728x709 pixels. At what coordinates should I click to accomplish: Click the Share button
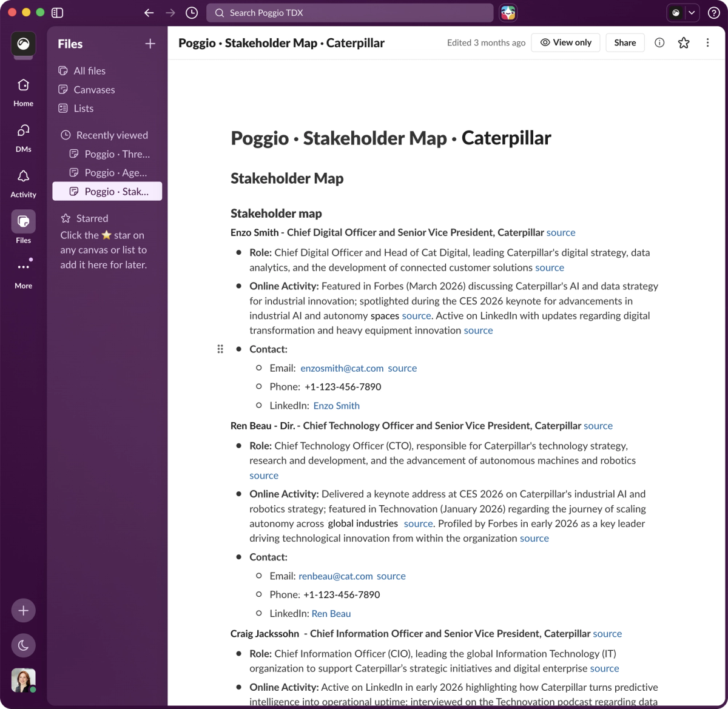[625, 42]
